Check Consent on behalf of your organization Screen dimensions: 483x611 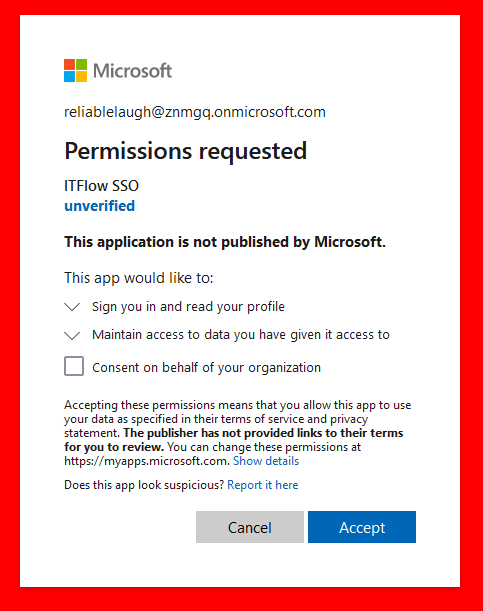pos(74,366)
